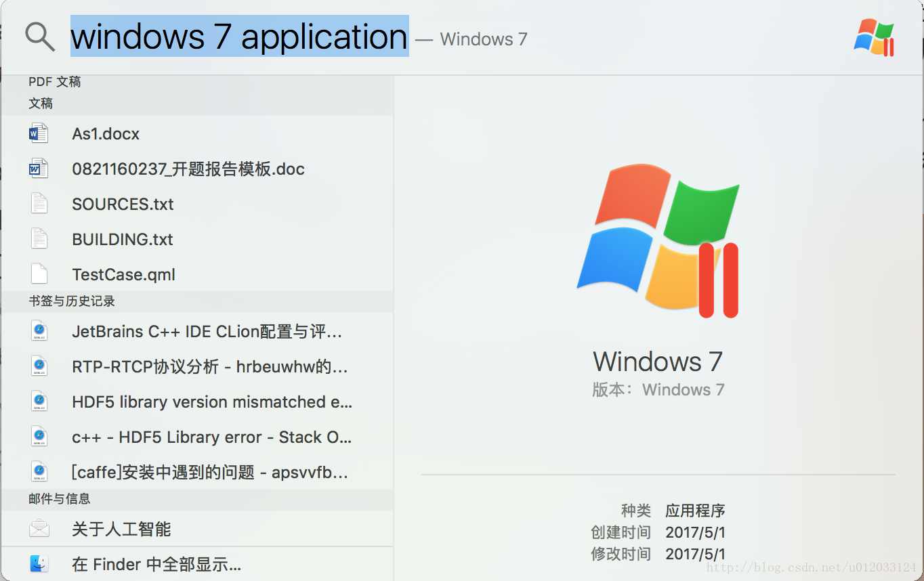Open c++ - HDF5 Library error bookmark
Screen dimensions: 924x581
197,437
